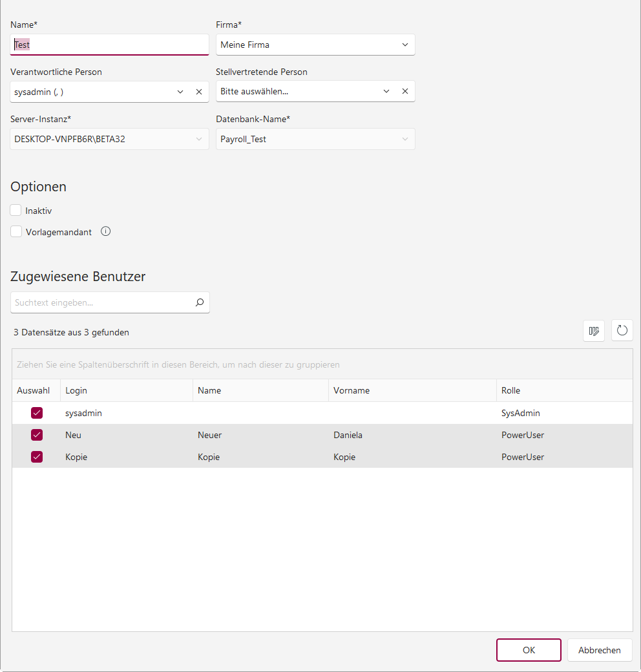Untick the Kopie user row checkbox
Image resolution: width=641 pixels, height=672 pixels.
[x=37, y=457]
